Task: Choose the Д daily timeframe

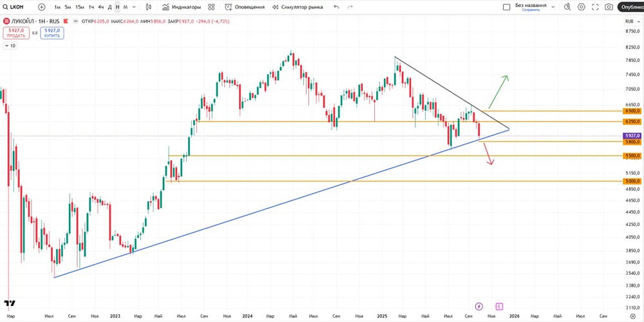Action: (x=109, y=7)
